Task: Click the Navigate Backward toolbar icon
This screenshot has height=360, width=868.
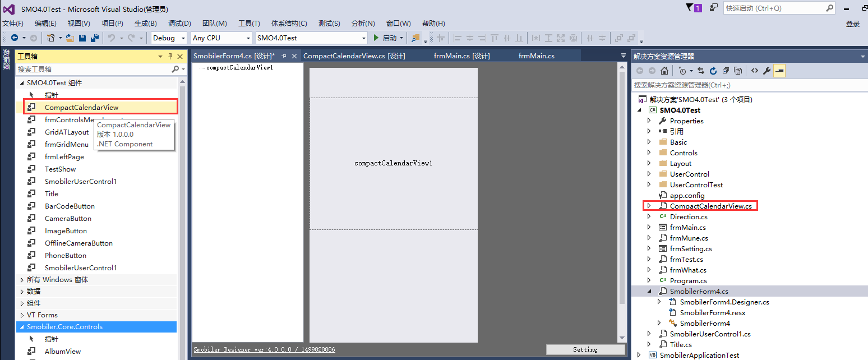Action: coord(15,38)
